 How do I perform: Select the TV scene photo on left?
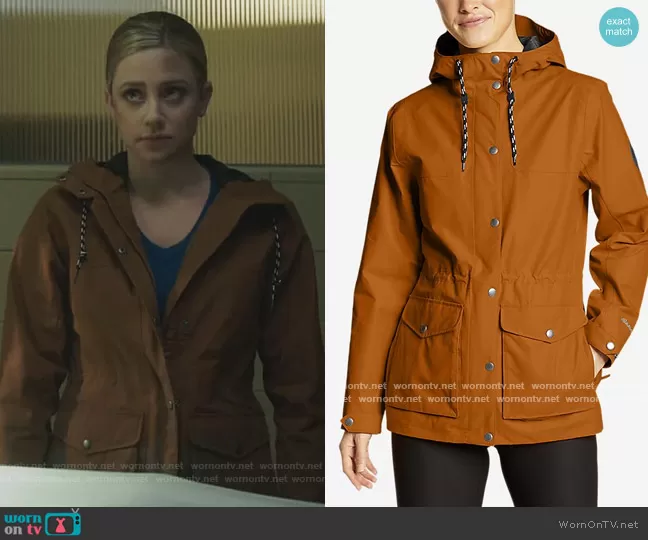click(162, 250)
